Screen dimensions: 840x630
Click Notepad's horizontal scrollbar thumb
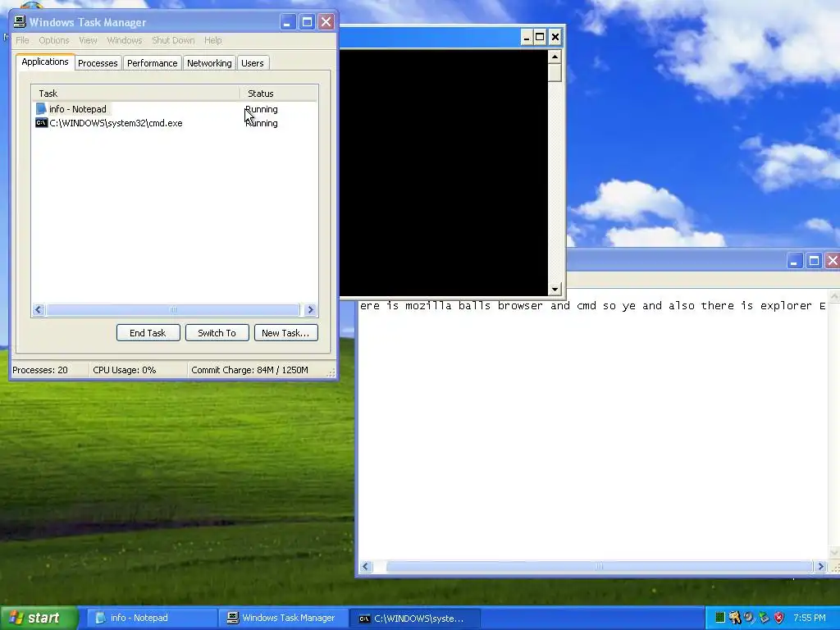pyautogui.click(x=599, y=566)
